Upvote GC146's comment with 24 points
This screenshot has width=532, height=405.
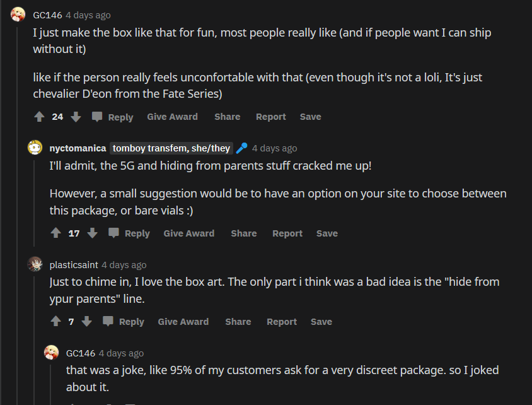tap(39, 117)
